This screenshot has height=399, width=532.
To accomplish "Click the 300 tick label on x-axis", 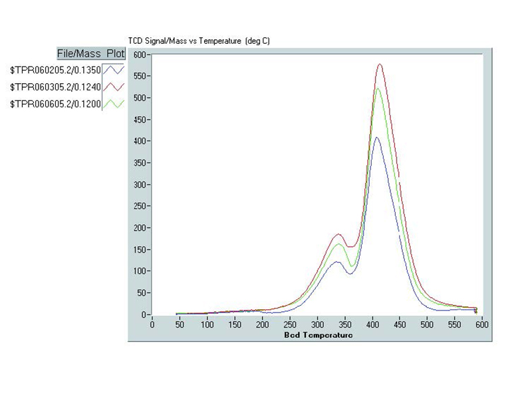I will (x=317, y=326).
